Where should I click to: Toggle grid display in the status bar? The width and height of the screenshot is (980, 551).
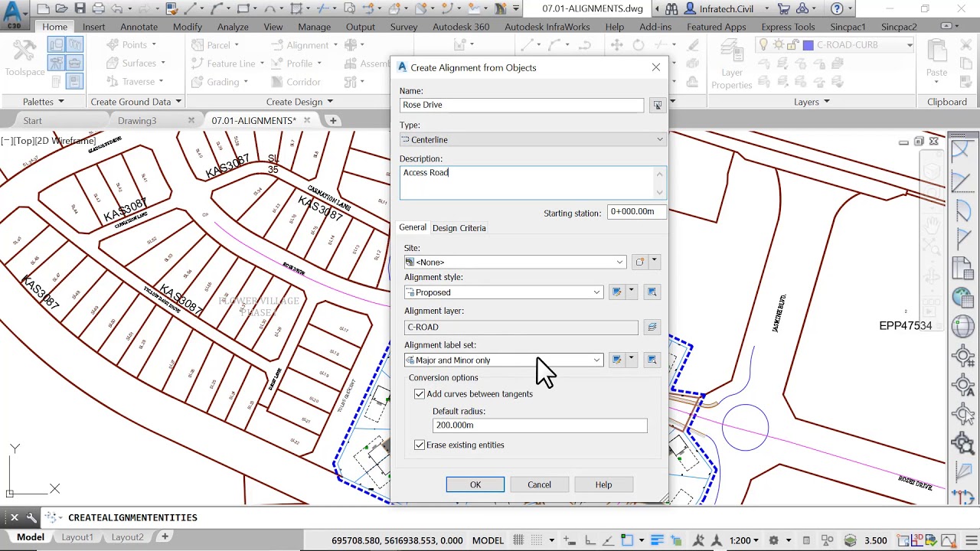518,540
